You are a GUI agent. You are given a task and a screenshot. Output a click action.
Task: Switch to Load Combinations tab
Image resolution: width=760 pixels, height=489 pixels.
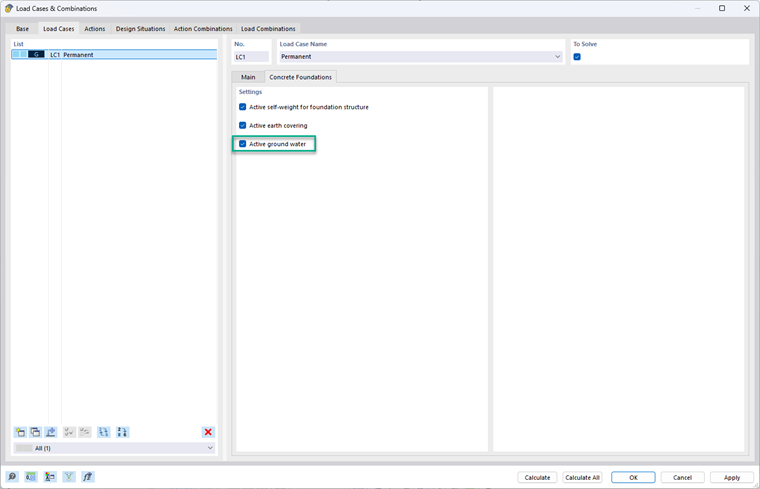click(268, 29)
